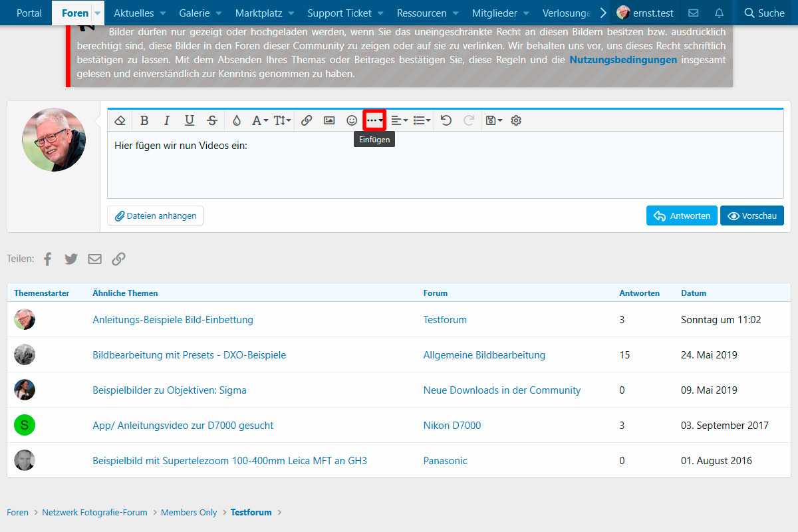Open ernst.test account menu
This screenshot has width=798, height=532.
coord(645,13)
